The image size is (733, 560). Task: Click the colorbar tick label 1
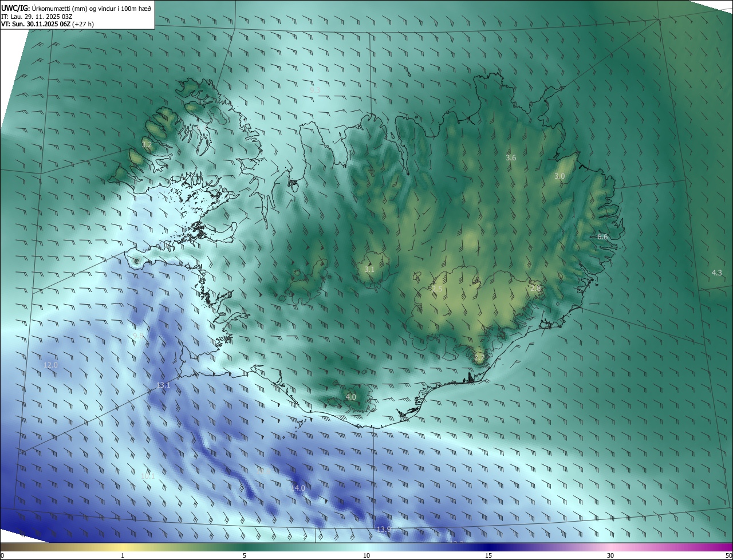coord(123,556)
